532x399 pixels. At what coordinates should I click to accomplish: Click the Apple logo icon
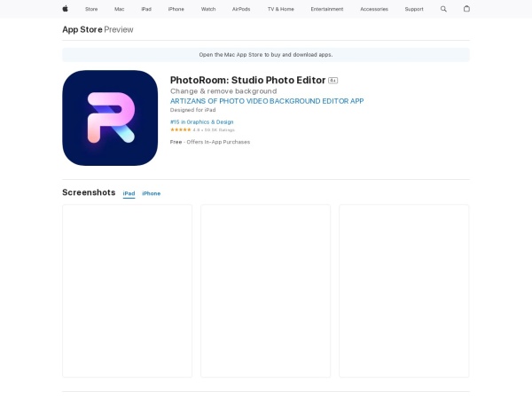click(65, 9)
